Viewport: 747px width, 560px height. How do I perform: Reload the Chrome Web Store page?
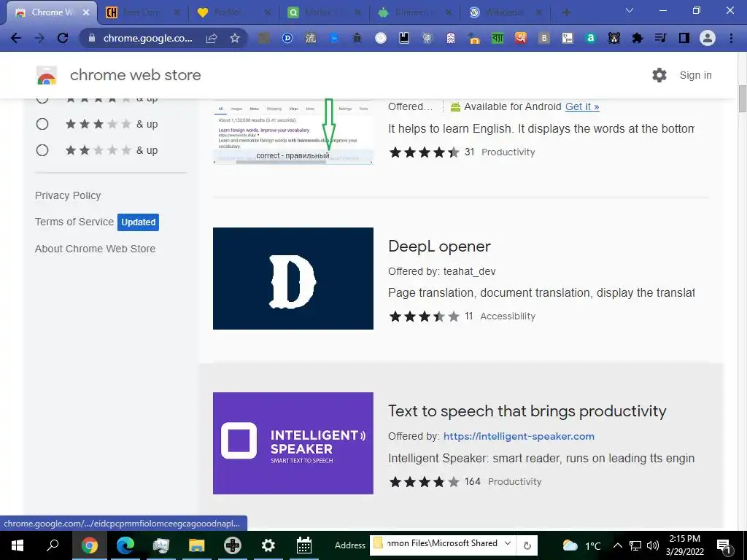point(63,38)
